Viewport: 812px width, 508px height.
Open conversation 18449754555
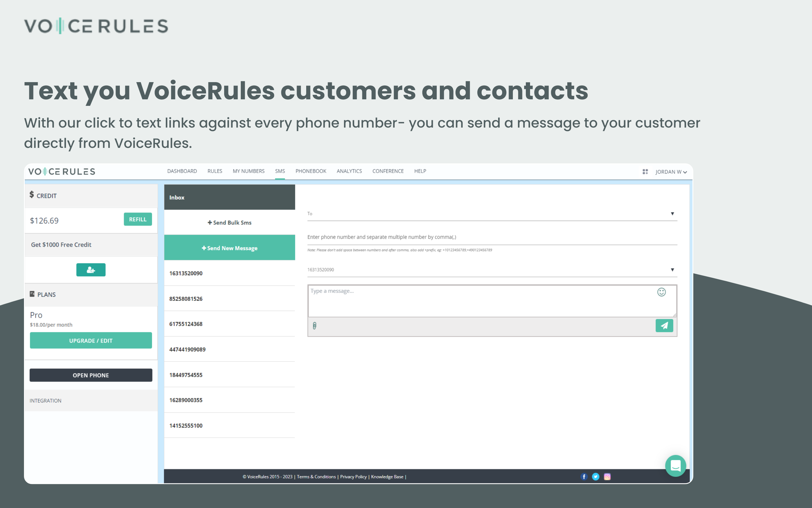[230, 375]
